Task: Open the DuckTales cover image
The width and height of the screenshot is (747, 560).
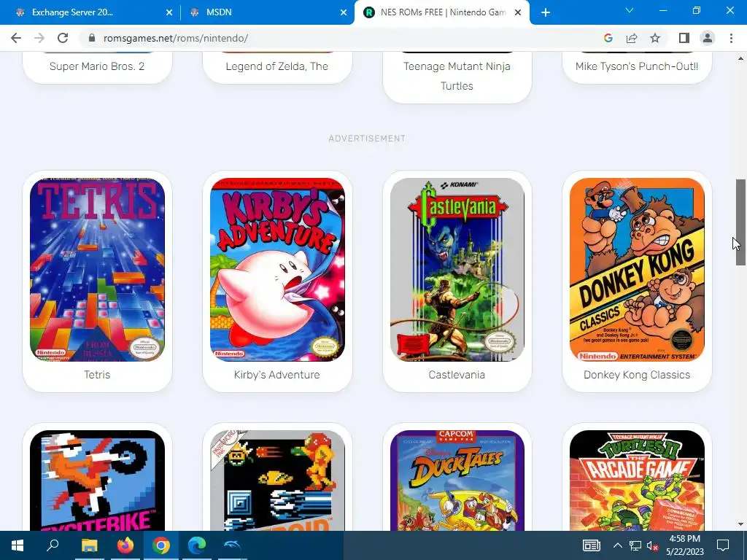Action: pyautogui.click(x=457, y=481)
